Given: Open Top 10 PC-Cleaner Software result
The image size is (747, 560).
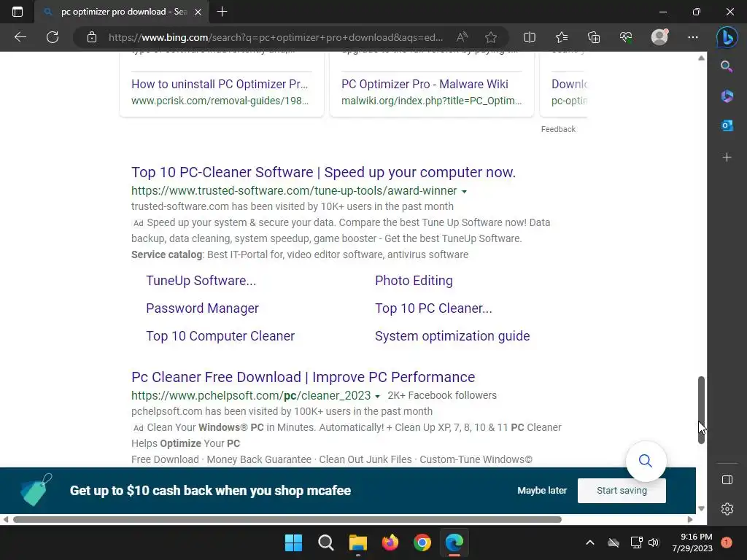Looking at the screenshot, I should pos(323,172).
